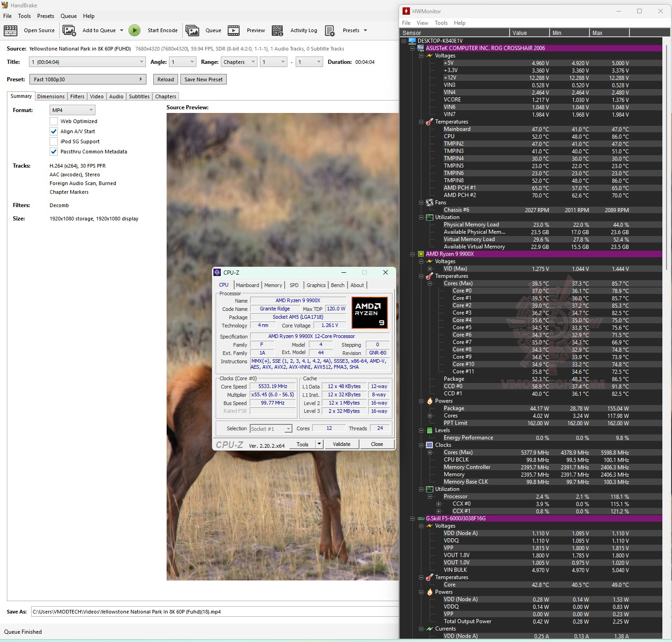
Task: Click the Preview filmstrip icon
Action: pos(234,30)
